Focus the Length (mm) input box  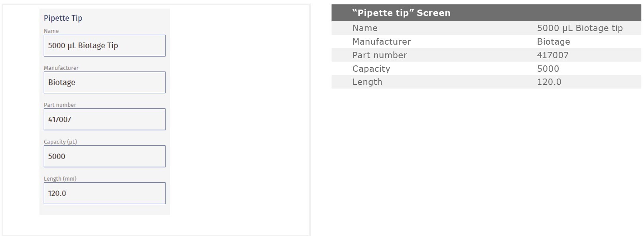click(104, 193)
